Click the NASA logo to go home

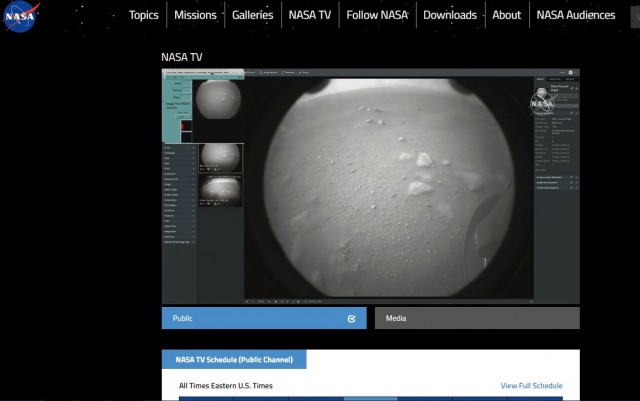click(x=20, y=16)
